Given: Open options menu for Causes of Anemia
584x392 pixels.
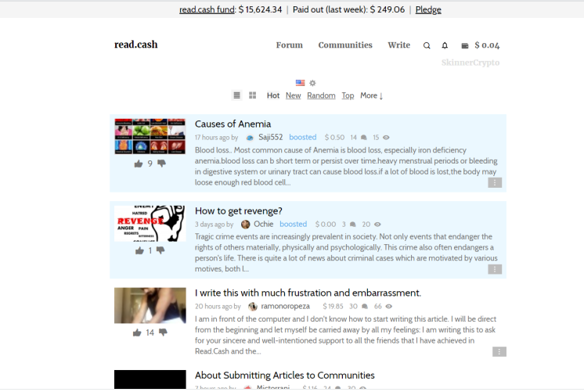Looking at the screenshot, I should coord(495,182).
